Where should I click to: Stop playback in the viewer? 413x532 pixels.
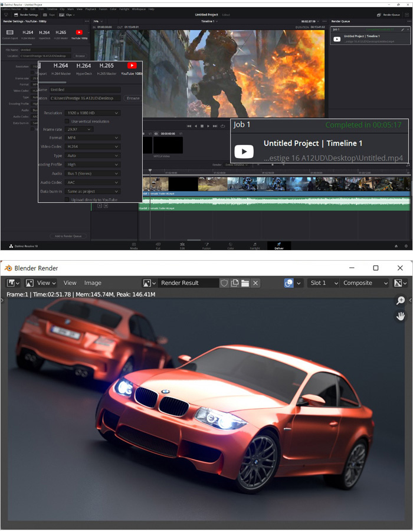[202, 126]
